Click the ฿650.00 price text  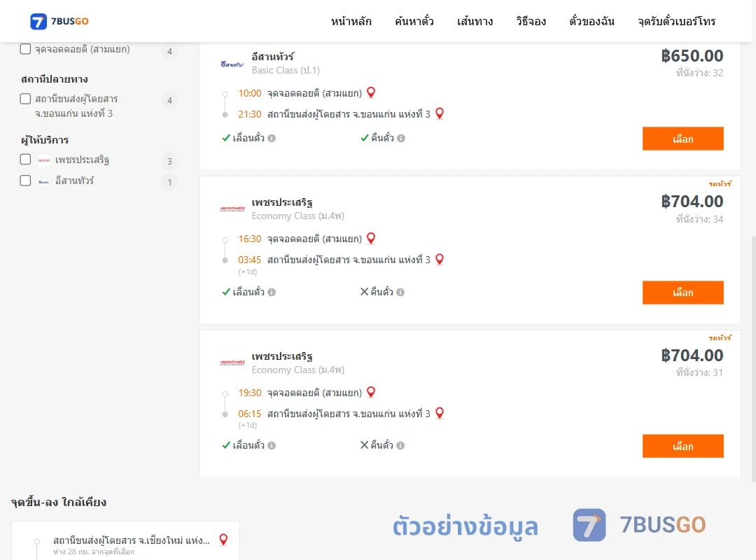click(692, 56)
